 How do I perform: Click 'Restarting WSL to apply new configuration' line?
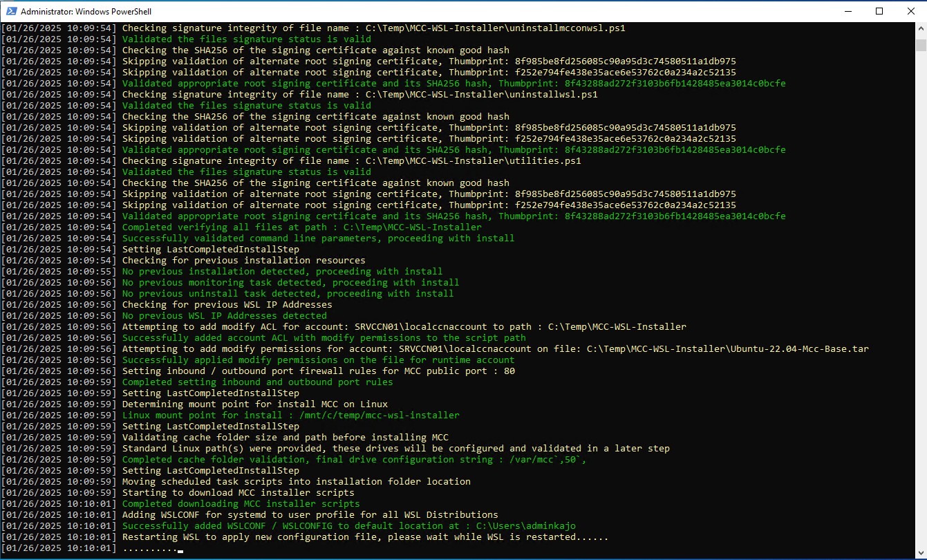[305, 537]
